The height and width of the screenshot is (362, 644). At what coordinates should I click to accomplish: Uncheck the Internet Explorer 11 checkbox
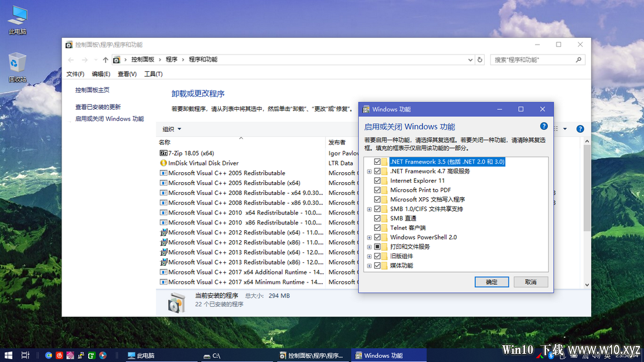click(377, 180)
